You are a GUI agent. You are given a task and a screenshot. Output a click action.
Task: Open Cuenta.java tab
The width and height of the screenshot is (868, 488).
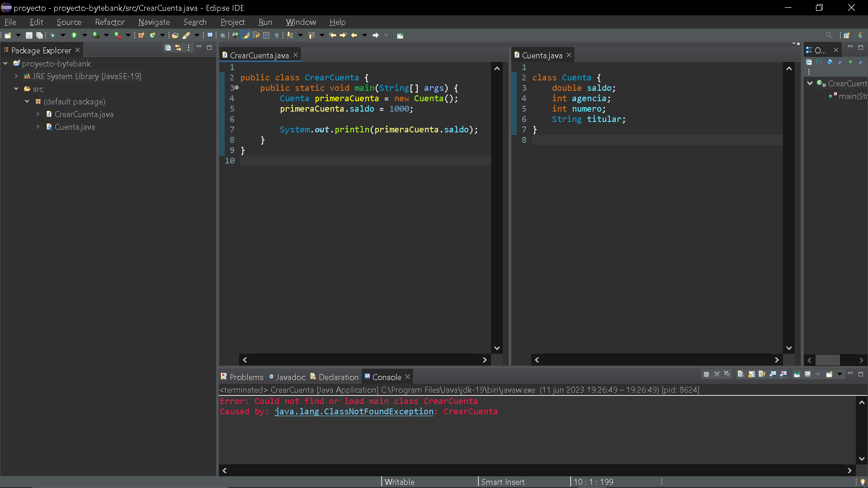tap(539, 56)
